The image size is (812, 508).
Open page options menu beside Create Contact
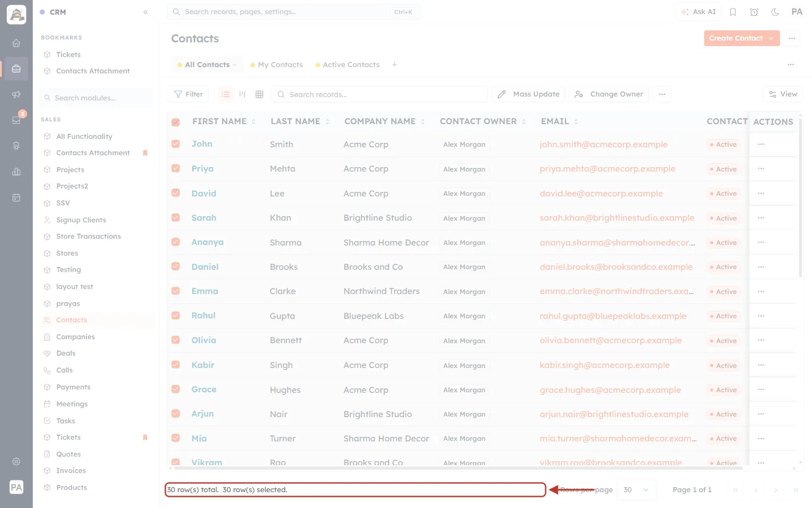[792, 38]
